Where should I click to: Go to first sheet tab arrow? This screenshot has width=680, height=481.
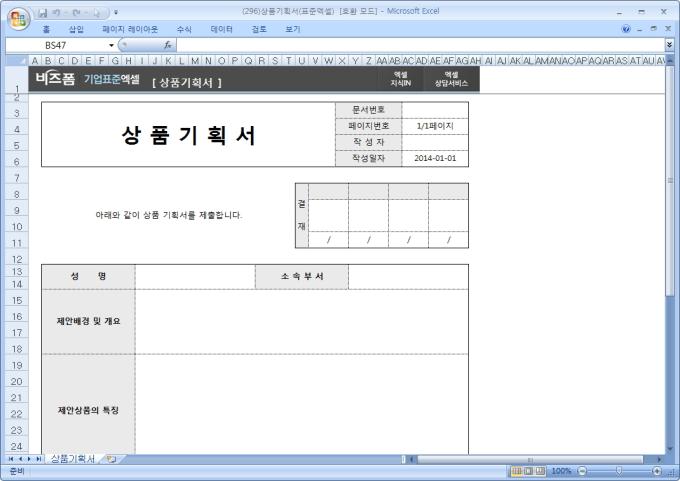tap(11, 459)
